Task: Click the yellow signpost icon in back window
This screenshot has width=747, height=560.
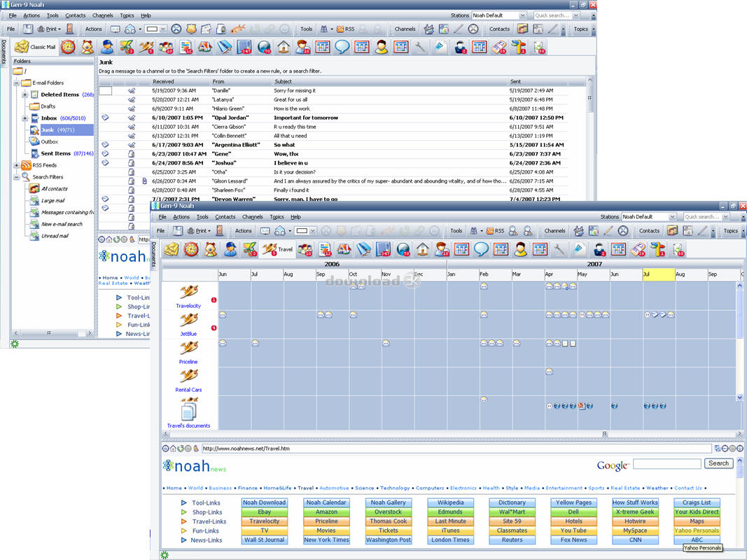Action: tap(518, 47)
